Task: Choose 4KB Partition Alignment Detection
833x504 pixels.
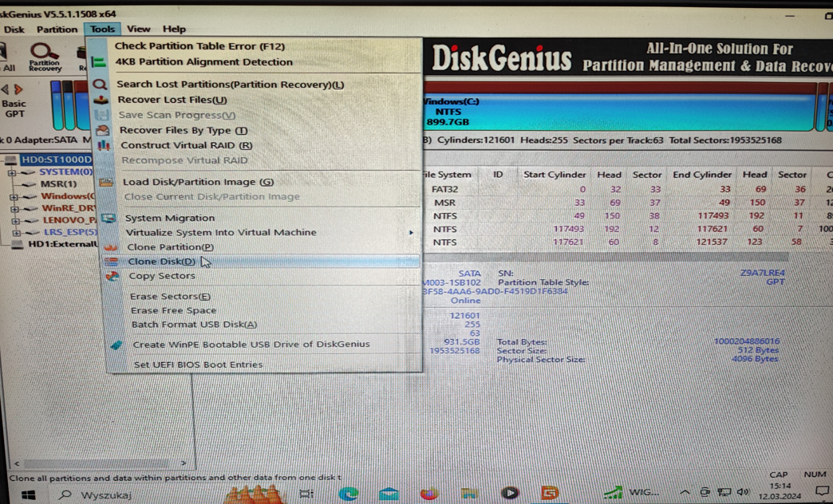Action: 204,62
